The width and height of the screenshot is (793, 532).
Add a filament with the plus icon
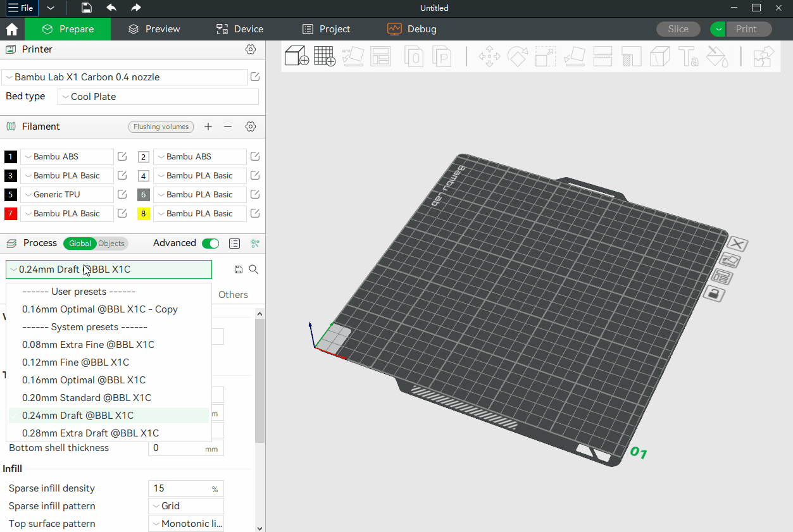(x=208, y=127)
